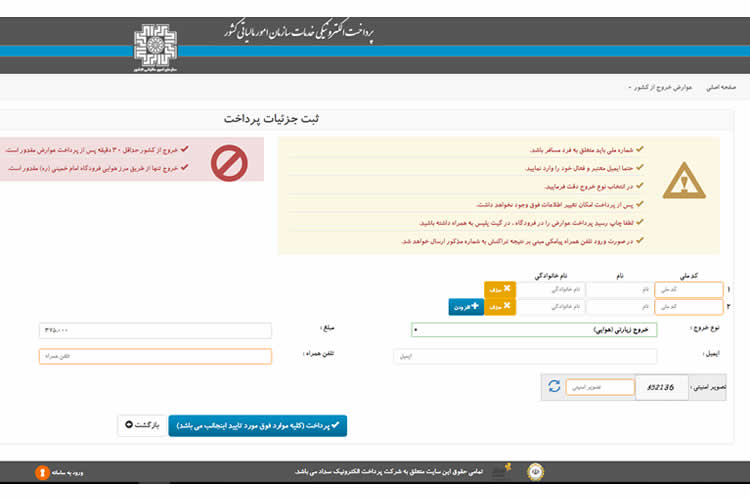
Task: Focus the نام خانوادگی field in row 2
Action: tap(551, 306)
